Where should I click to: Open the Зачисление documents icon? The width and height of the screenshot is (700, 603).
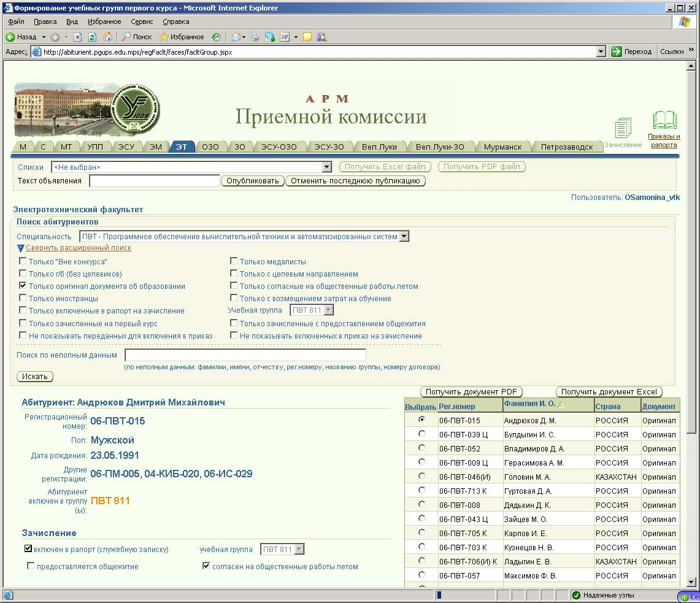(x=623, y=128)
